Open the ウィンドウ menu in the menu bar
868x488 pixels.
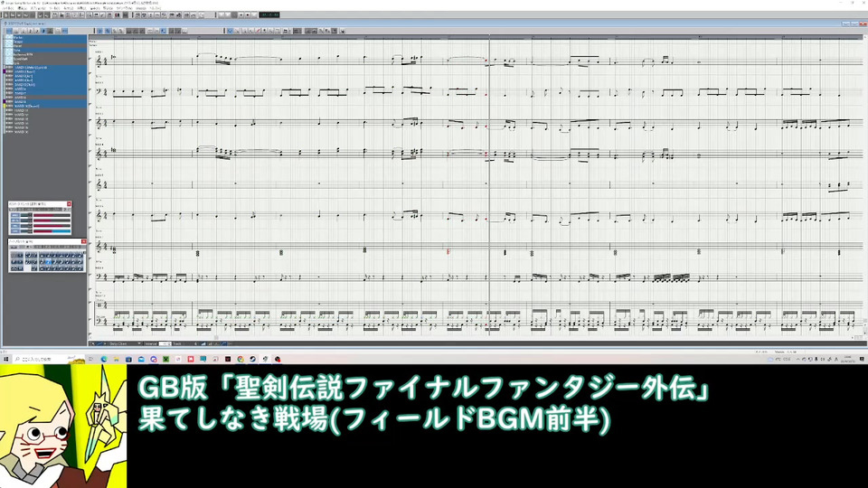125,8
